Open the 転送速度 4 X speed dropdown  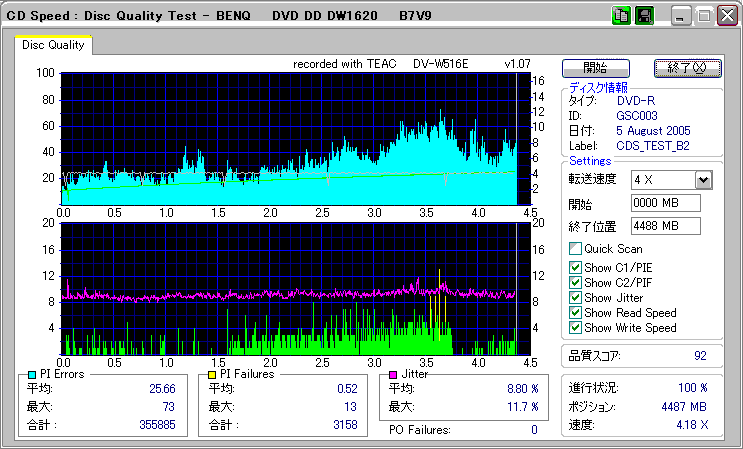702,179
